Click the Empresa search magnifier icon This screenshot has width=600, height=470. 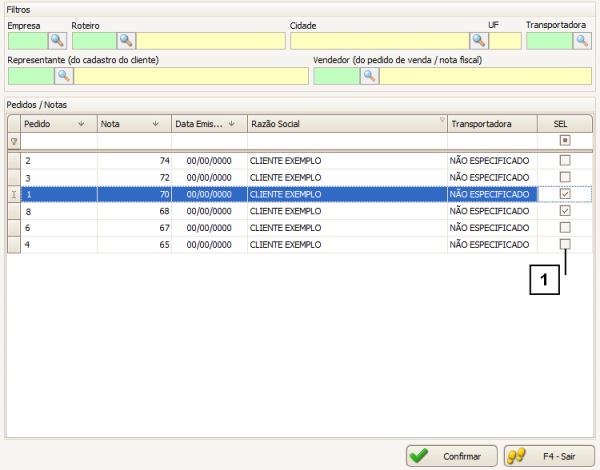point(57,41)
